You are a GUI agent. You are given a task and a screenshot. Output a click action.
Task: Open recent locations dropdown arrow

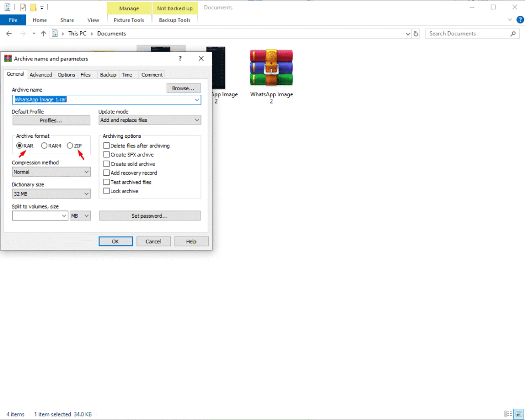coord(34,33)
